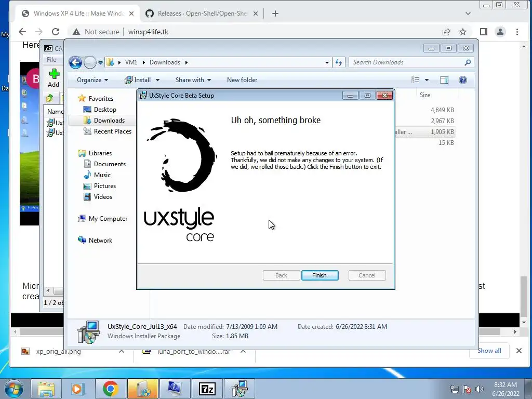Open a new Chrome tab
Viewport: 532px width, 399px height.
pyautogui.click(x=275, y=14)
